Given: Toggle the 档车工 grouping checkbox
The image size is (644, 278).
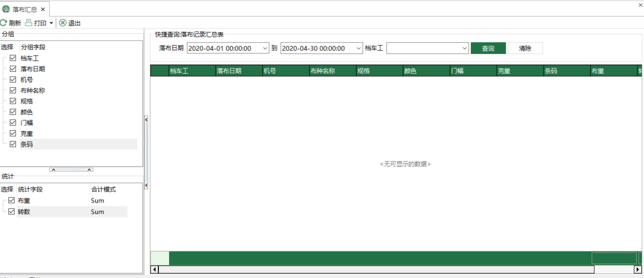Looking at the screenshot, I should click(13, 58).
